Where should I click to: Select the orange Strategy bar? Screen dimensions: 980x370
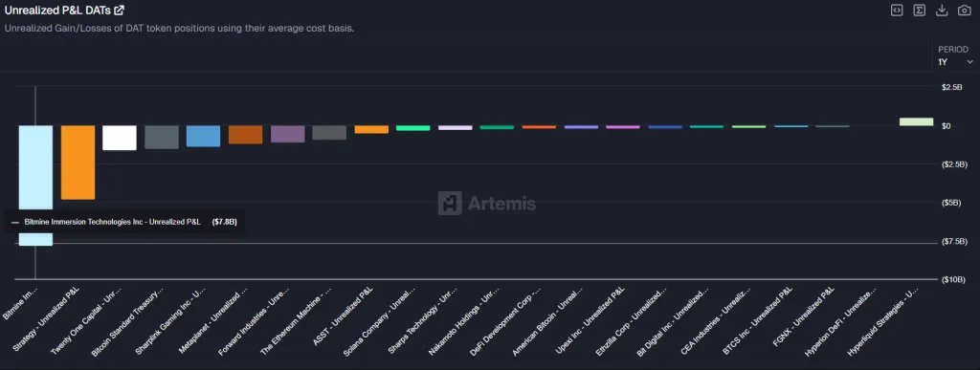[78, 163]
